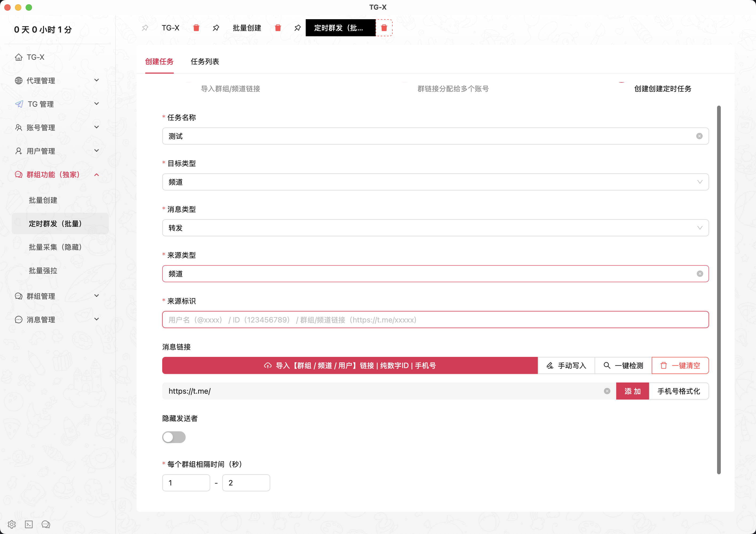Viewport: 756px width, 534px height.
Task: Click the 来源类型 field showing 频道
Action: pos(435,274)
